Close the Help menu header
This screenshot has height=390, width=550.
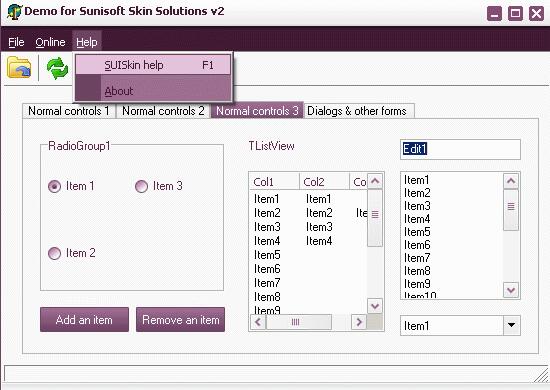click(x=87, y=42)
